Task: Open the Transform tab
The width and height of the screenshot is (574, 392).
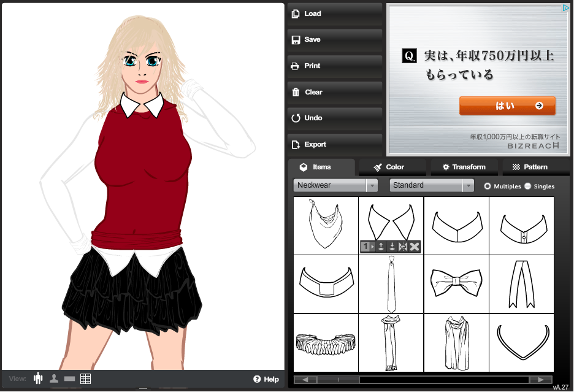Action: click(464, 167)
